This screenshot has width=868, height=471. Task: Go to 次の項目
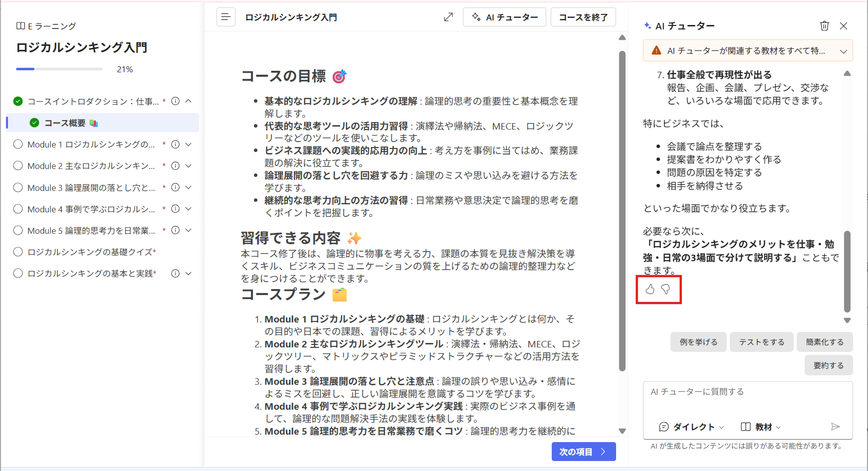click(583, 452)
